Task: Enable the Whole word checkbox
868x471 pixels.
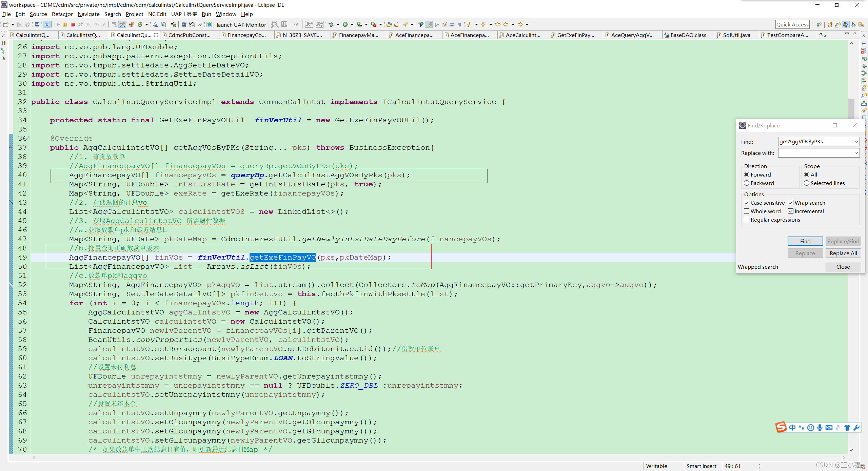Action: tap(747, 211)
